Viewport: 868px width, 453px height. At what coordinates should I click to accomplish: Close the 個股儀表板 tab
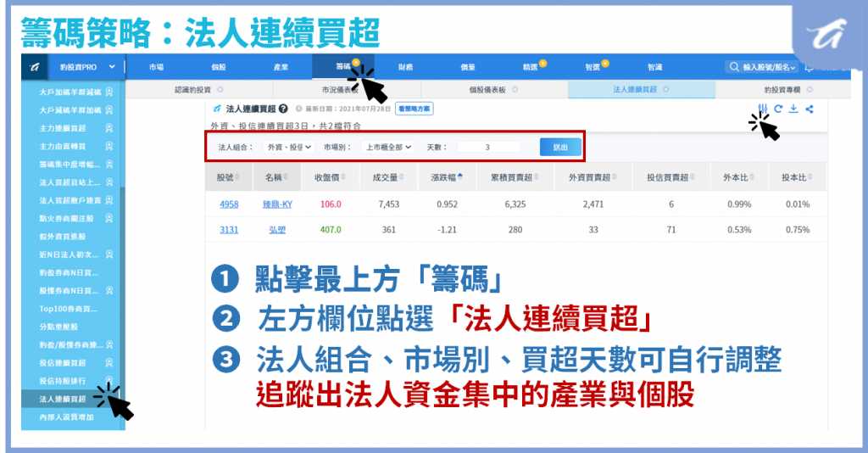point(515,89)
